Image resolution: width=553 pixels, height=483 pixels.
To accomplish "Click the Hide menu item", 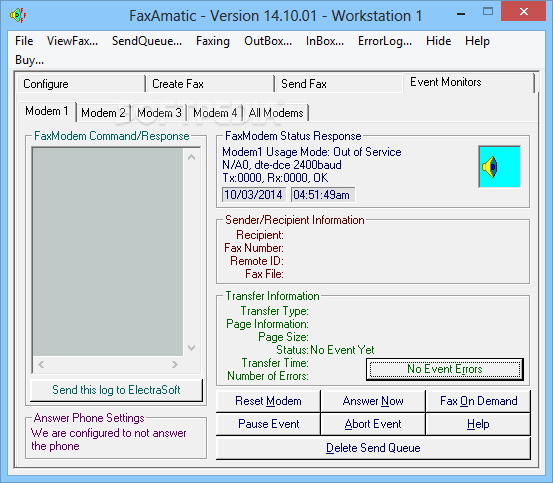I will pos(438,41).
